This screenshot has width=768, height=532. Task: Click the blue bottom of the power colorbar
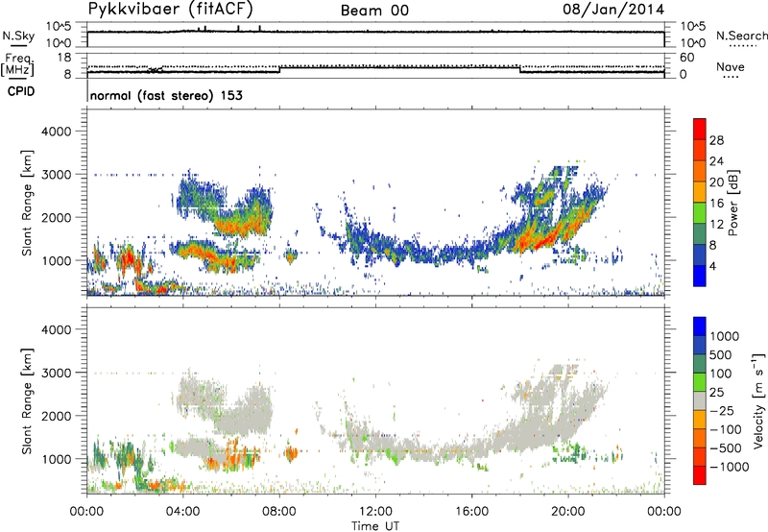[x=700, y=276]
